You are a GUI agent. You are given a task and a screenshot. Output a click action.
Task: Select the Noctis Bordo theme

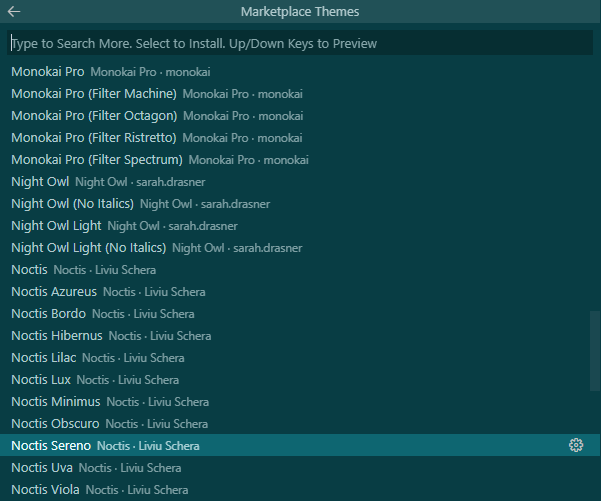(48, 314)
